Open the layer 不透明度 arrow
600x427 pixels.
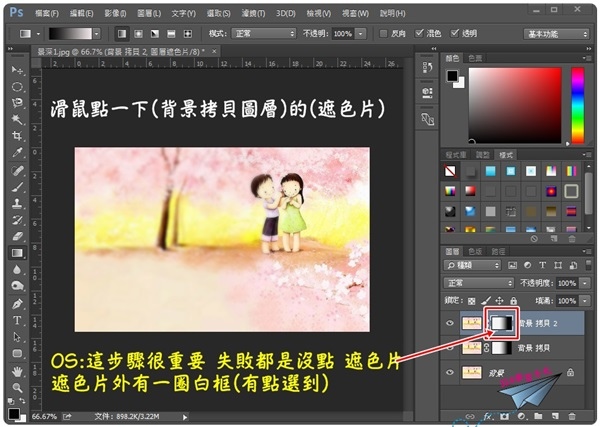point(585,283)
